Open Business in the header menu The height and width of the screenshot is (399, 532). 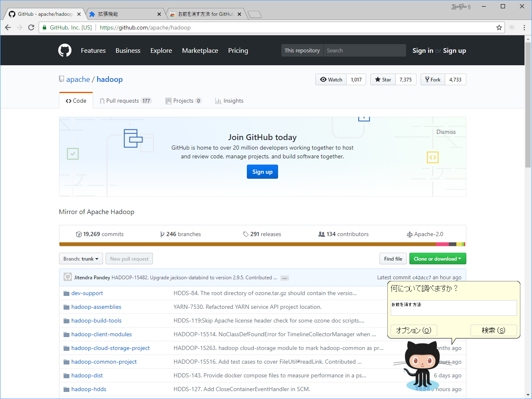click(128, 50)
